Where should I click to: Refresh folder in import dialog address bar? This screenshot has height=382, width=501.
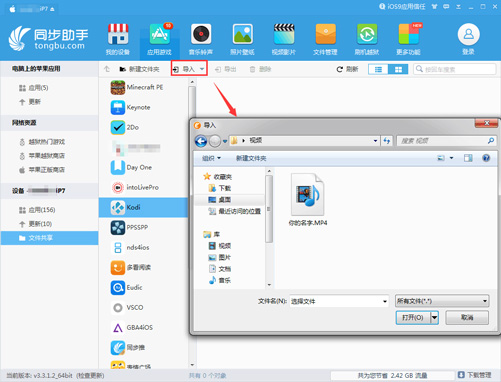[387, 141]
